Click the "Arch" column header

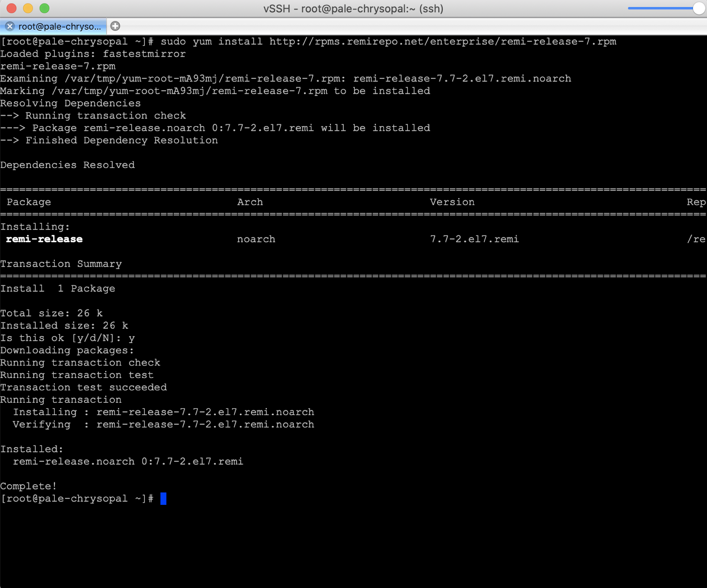coord(250,202)
